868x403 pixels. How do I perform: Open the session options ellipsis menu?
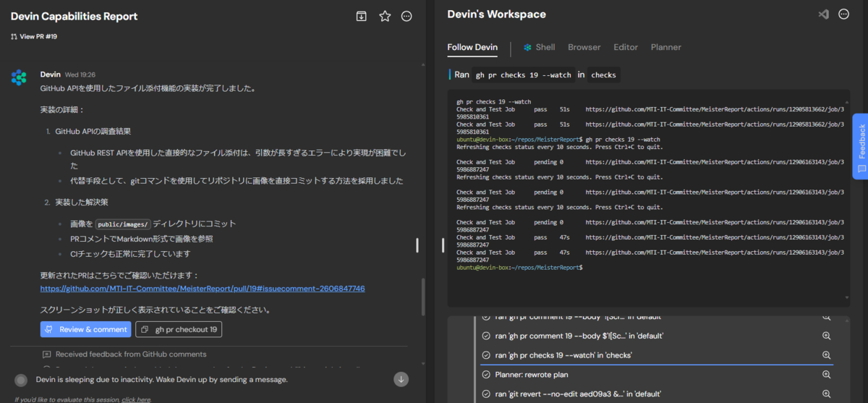coord(407,16)
